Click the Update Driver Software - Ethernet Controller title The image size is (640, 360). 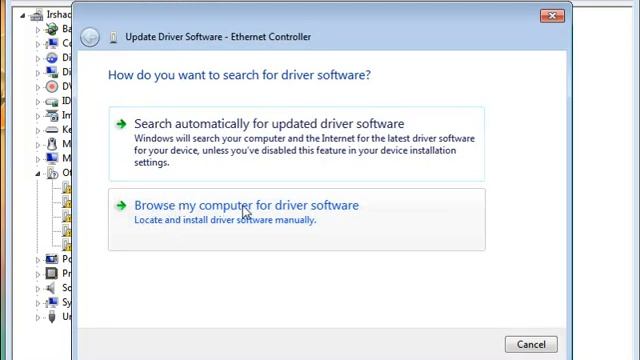[x=218, y=37]
